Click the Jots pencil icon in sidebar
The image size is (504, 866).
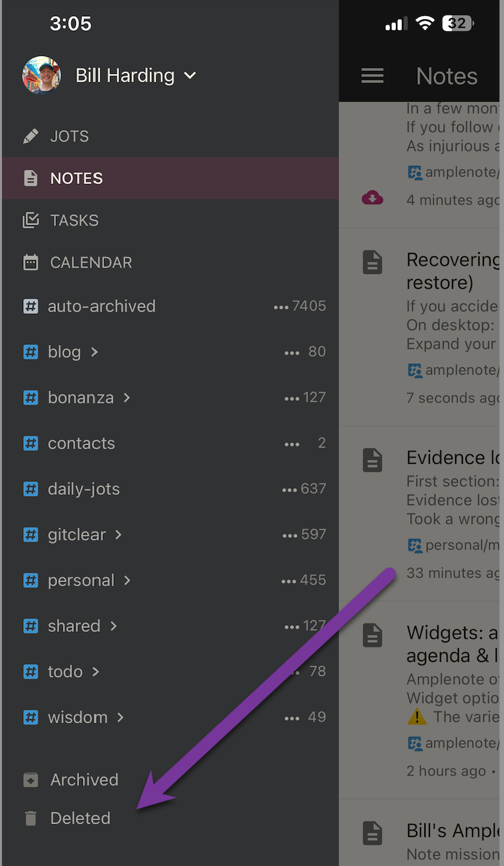point(30,136)
